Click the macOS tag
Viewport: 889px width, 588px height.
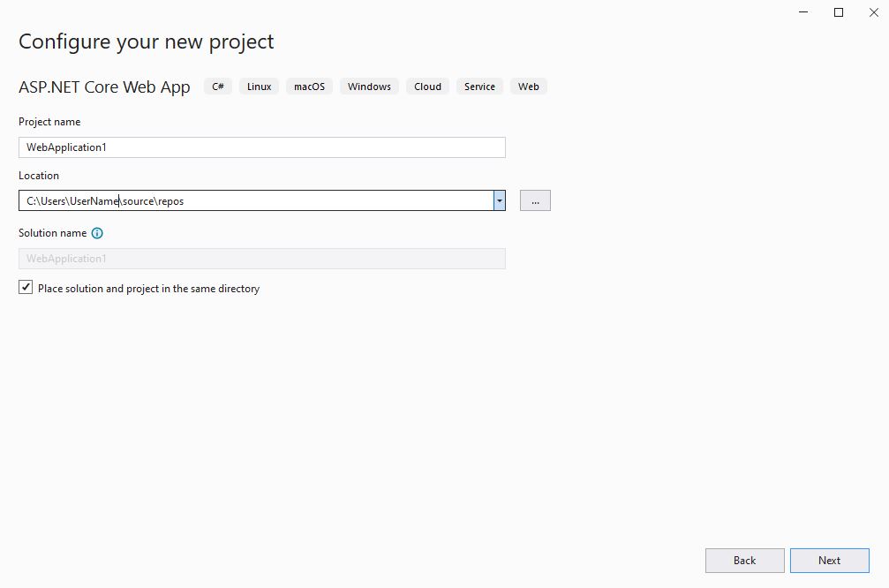(310, 87)
